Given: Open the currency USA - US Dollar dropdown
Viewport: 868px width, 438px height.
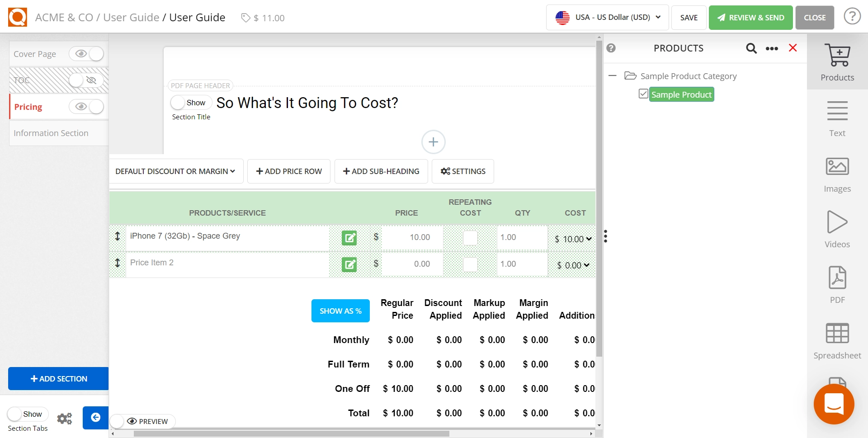Looking at the screenshot, I should tap(607, 18).
